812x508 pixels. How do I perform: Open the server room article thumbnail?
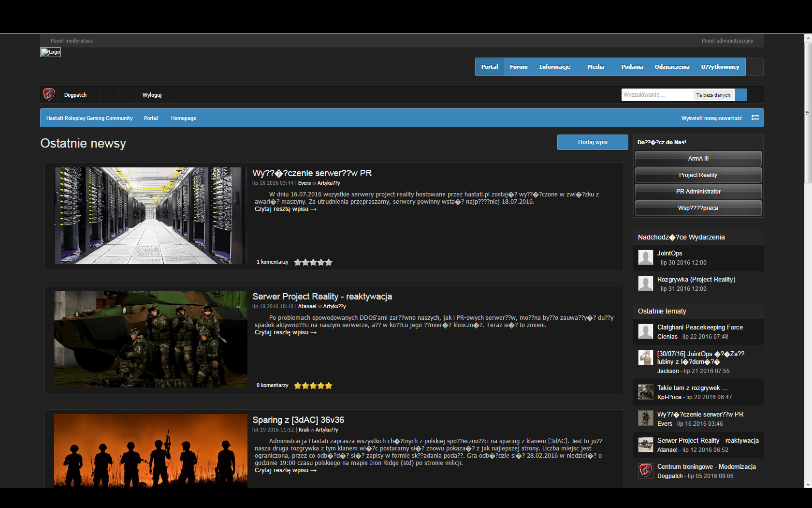coord(150,216)
